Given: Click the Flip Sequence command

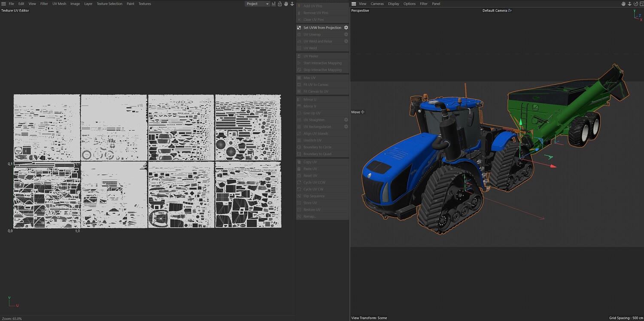Looking at the screenshot, I should [x=314, y=196].
